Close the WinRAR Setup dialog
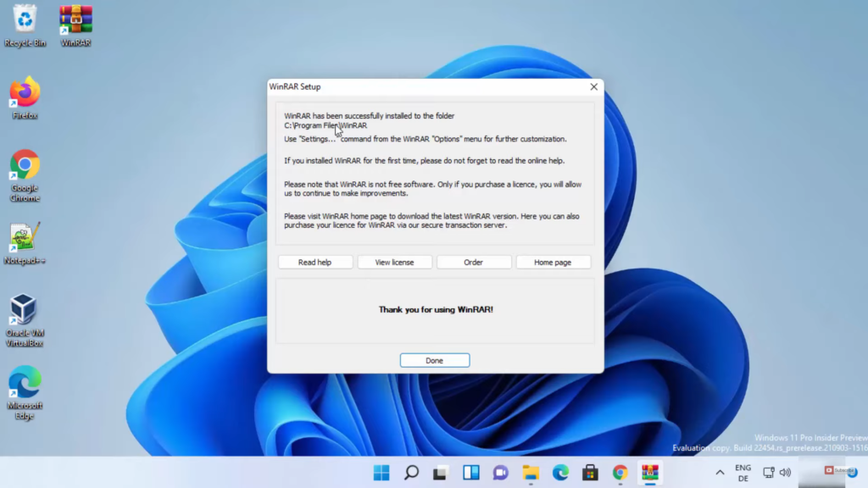This screenshot has width=868, height=488. tap(593, 86)
